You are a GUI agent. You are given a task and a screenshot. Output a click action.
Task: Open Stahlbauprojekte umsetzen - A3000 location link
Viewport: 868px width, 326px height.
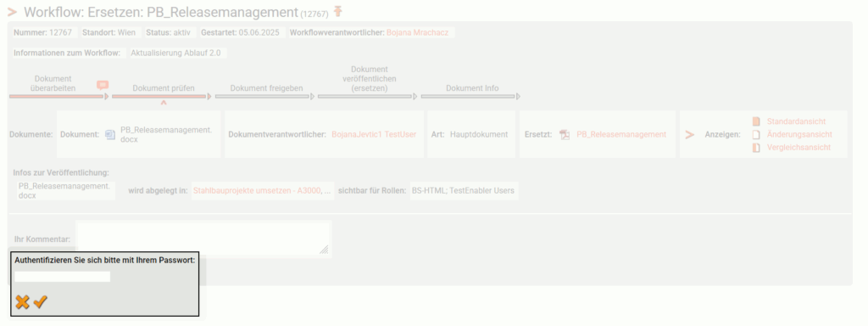point(262,191)
